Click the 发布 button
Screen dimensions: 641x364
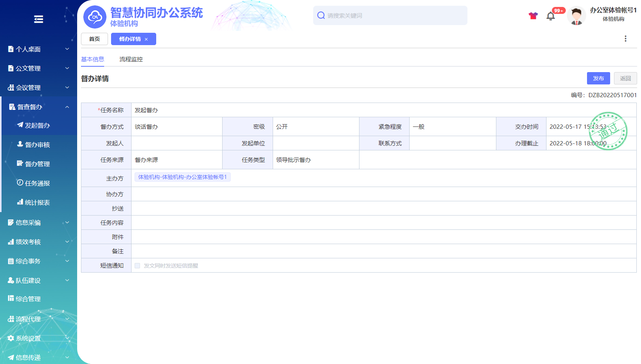[x=598, y=78]
